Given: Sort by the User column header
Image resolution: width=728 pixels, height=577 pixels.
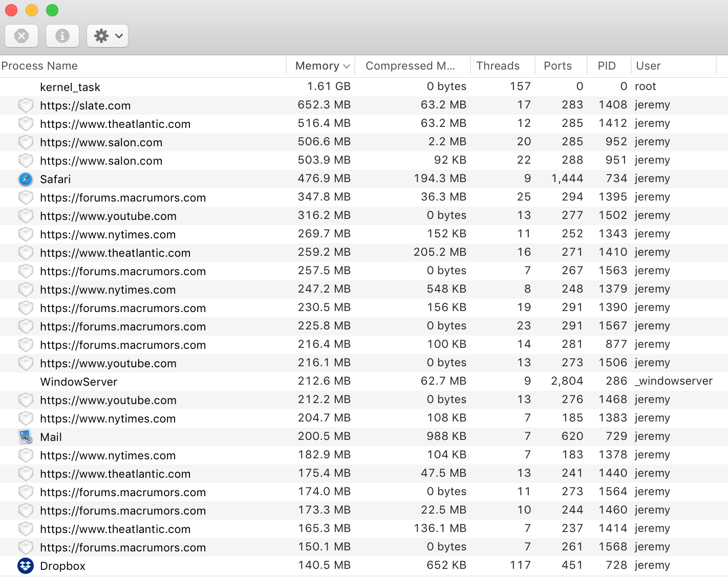Looking at the screenshot, I should [674, 66].
